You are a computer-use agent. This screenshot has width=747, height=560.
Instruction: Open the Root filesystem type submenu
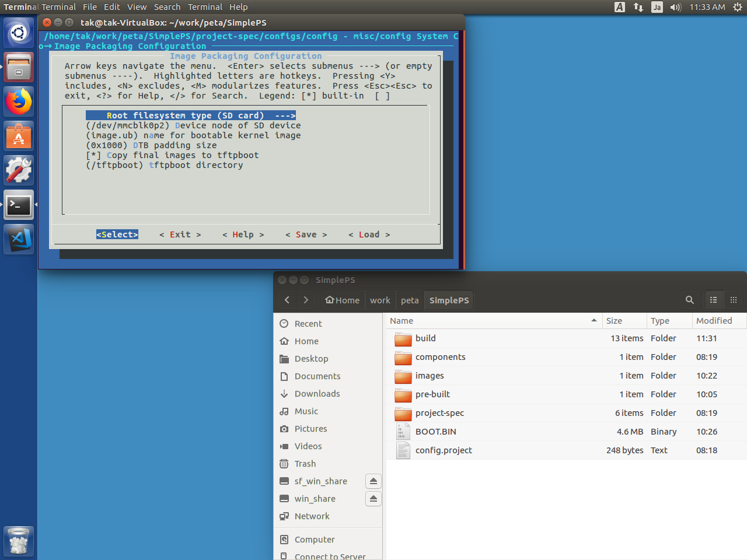pyautogui.click(x=191, y=115)
